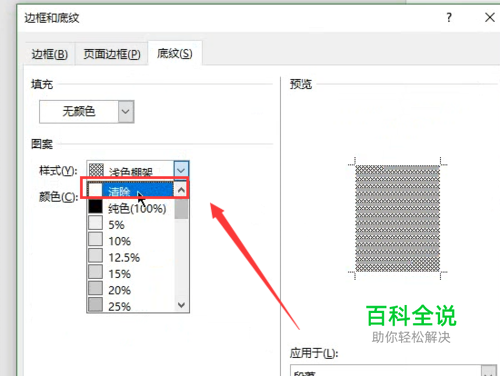Open the 页面边框(P) tab
Image resolution: width=500 pixels, height=376 pixels.
click(x=112, y=54)
